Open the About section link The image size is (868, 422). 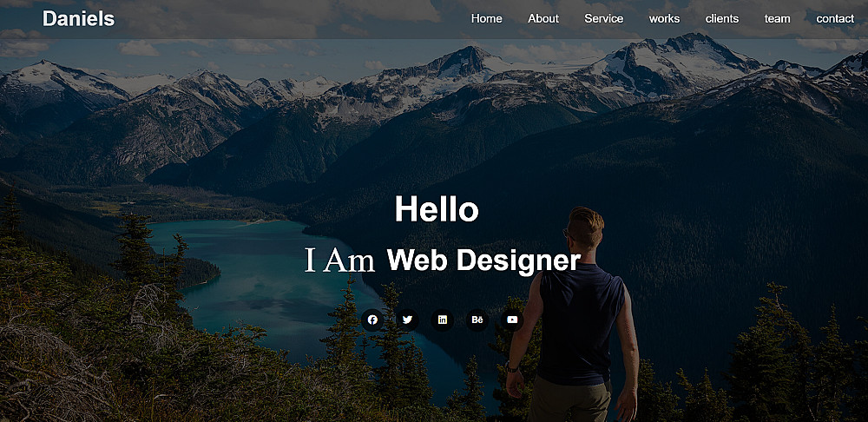click(x=543, y=19)
